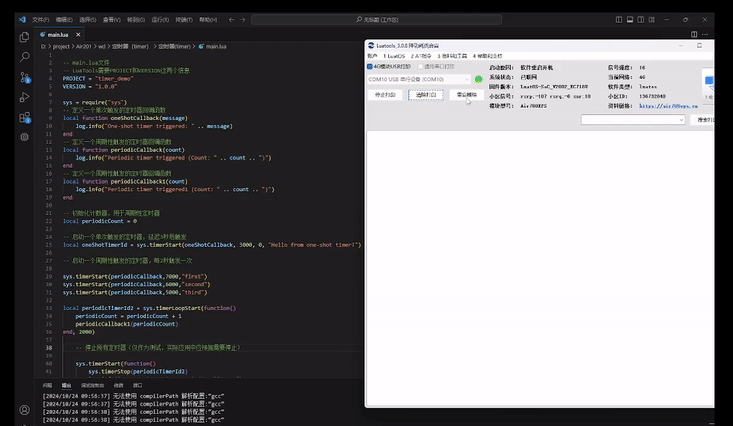Click 'wd' in the breadcrumb path

[102, 46]
